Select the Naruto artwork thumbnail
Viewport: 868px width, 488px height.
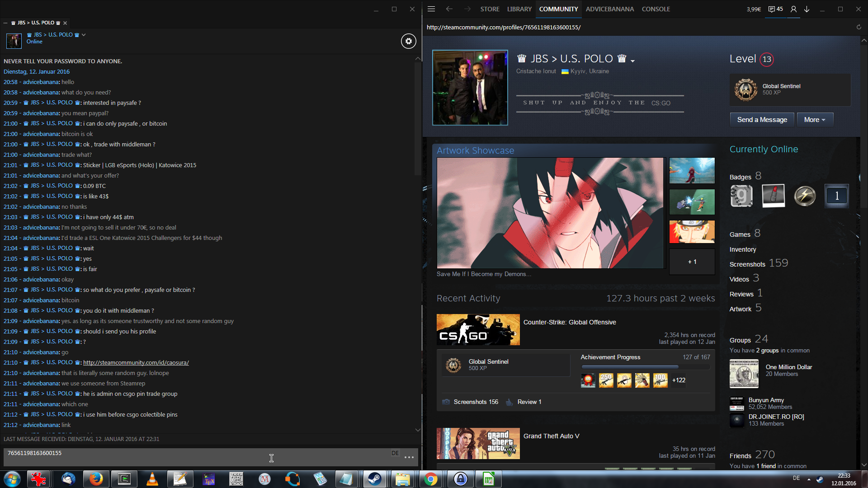click(x=692, y=232)
